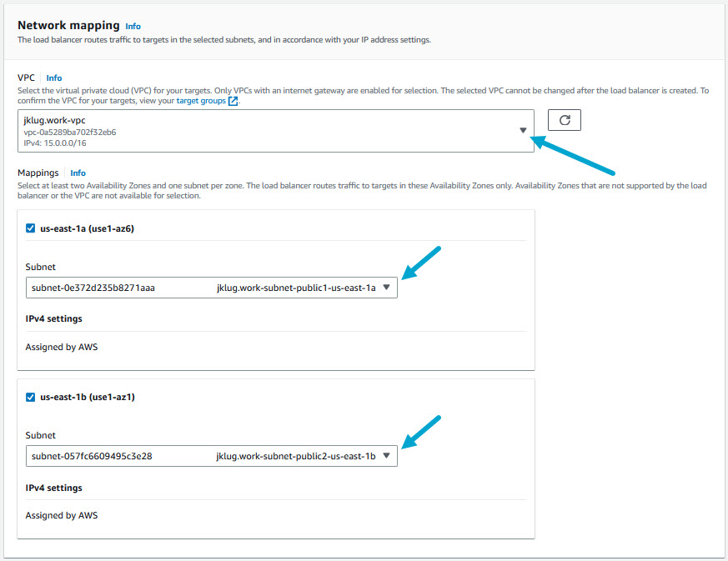
Task: Click the arrow icon on us-east-1a subnet
Action: [386, 288]
